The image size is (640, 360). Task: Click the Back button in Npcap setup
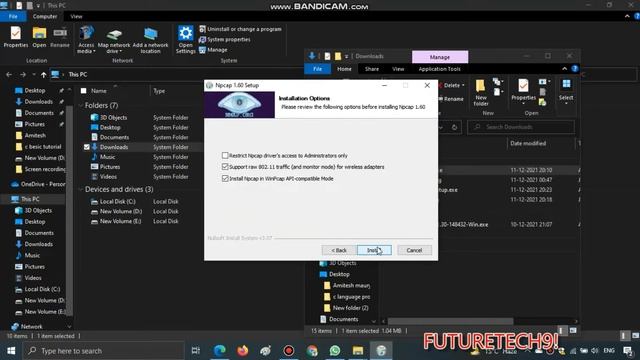click(339, 250)
